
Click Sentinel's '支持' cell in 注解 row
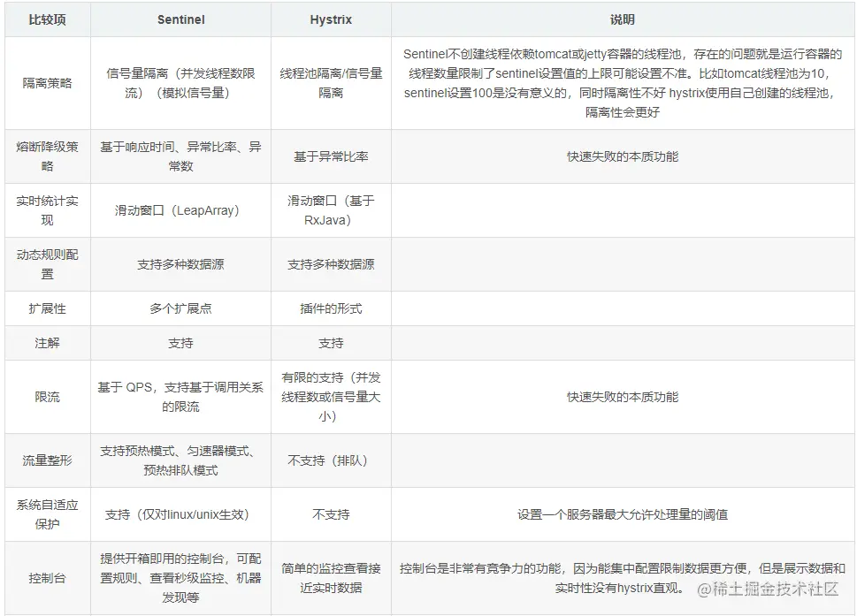pos(181,343)
